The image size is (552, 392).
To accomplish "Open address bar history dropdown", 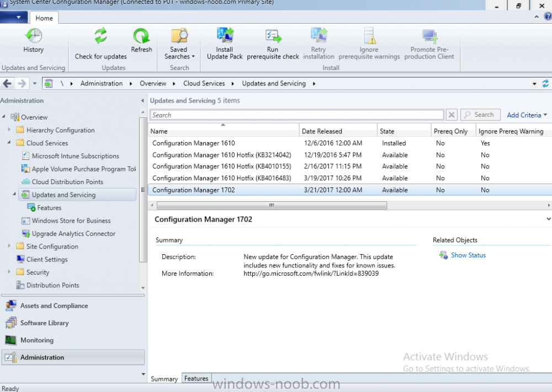I will (534, 84).
